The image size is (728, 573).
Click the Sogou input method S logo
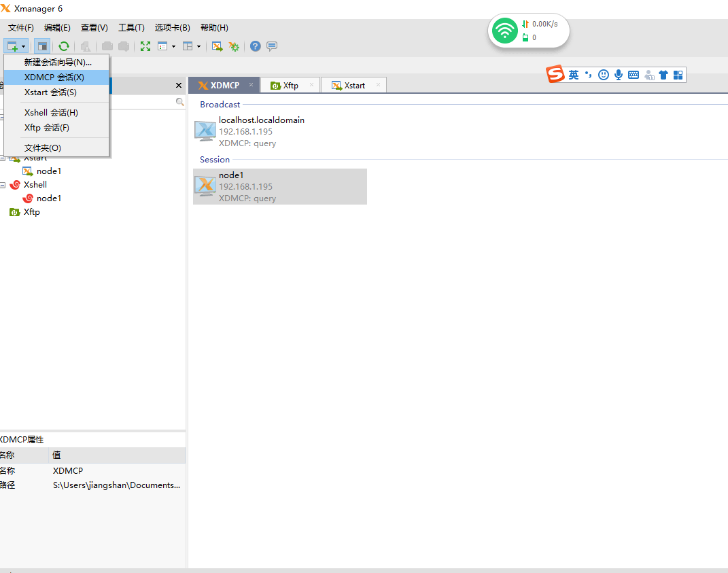[x=555, y=74]
